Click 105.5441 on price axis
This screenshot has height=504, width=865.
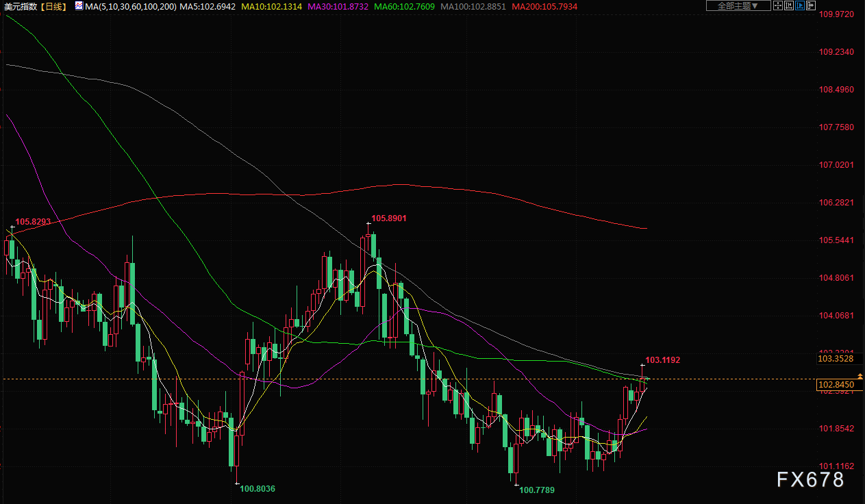[837, 240]
